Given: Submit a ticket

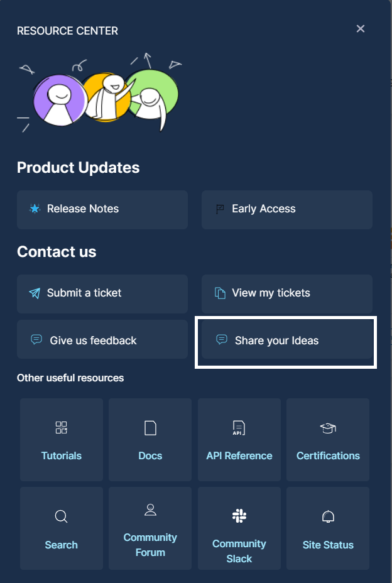Looking at the screenshot, I should [102, 293].
